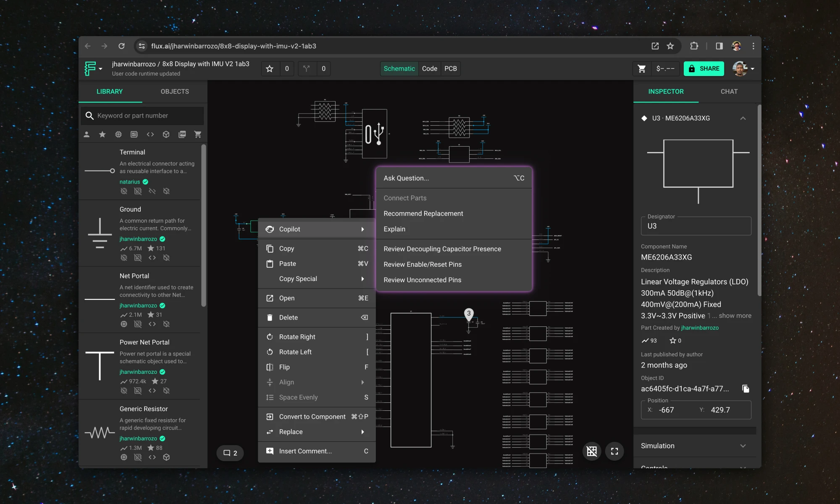Toggle the grid visibility button on canvas
Image resolution: width=840 pixels, height=504 pixels.
(592, 451)
